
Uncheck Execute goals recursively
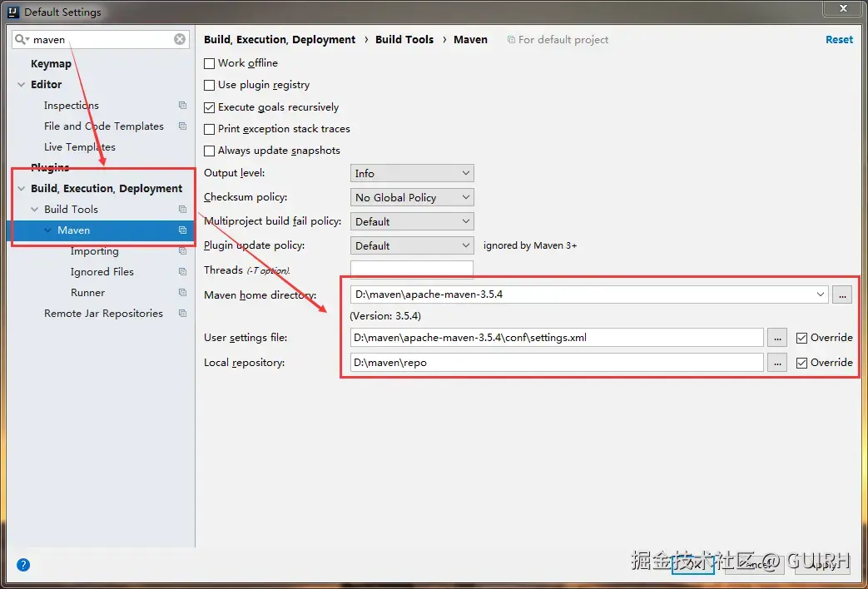click(x=209, y=107)
